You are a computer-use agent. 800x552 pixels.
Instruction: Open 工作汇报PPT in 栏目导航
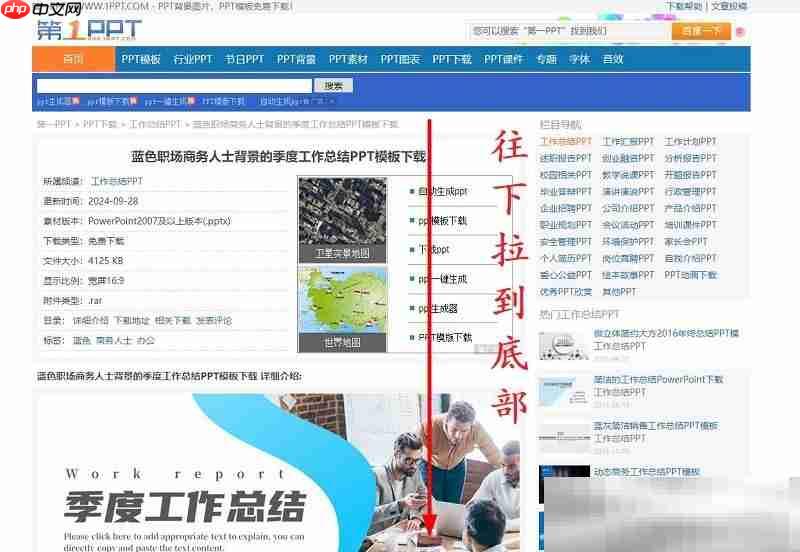628,141
